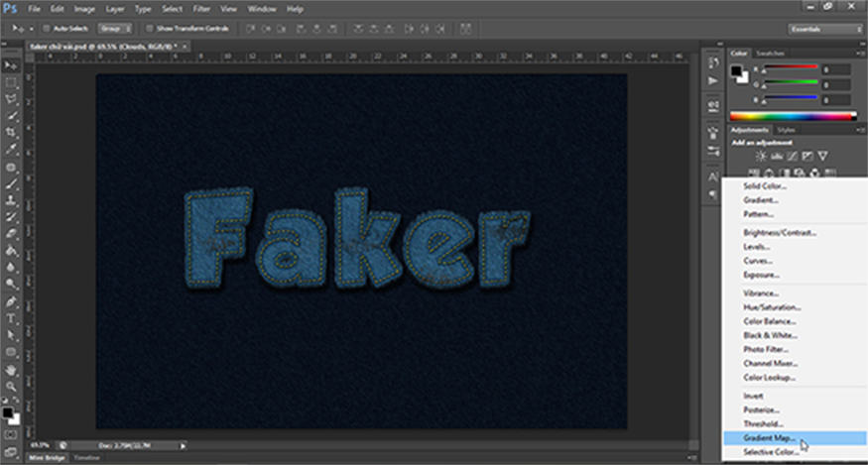
Task: Open the Timeline panel tab
Action: coord(86,459)
